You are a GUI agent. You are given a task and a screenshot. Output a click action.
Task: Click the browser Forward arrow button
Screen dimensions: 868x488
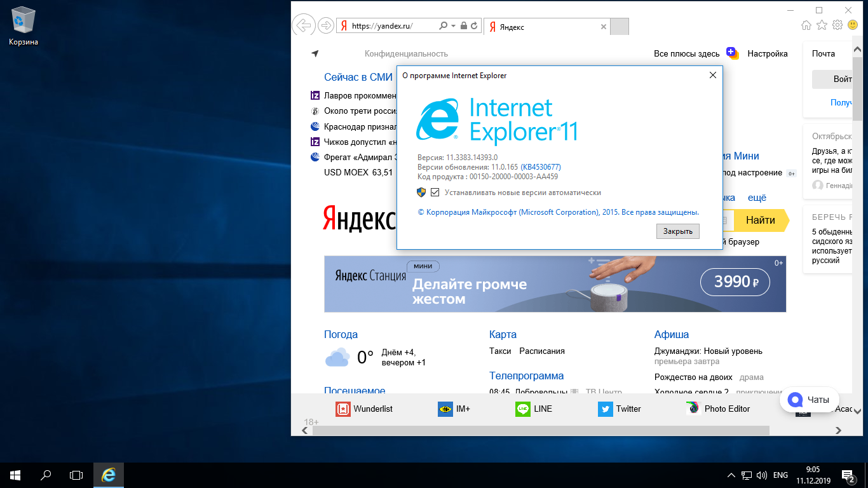click(x=326, y=25)
